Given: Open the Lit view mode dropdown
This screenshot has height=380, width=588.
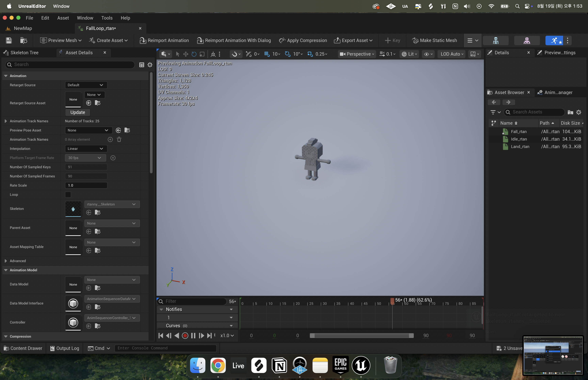Looking at the screenshot, I should coord(409,54).
